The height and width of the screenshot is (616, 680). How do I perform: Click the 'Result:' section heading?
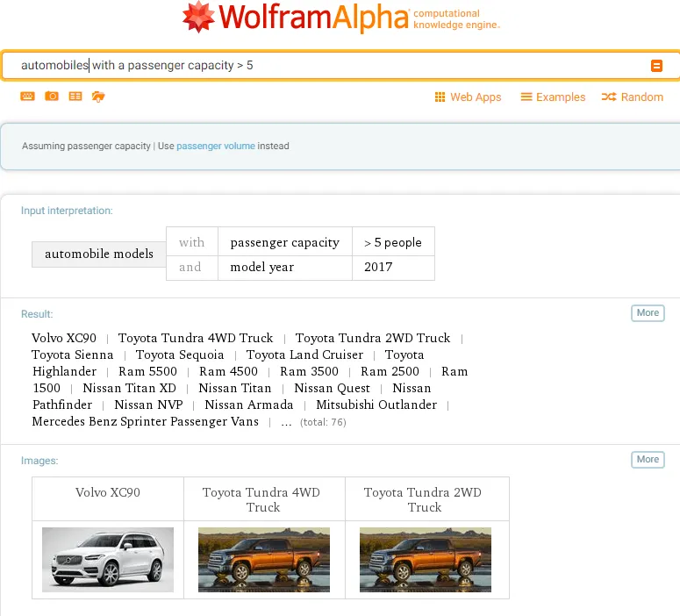pos(37,314)
